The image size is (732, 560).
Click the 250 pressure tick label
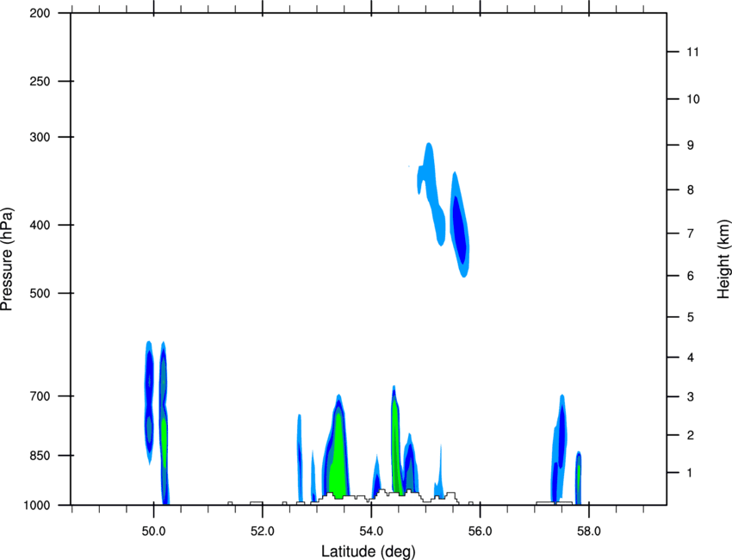pyautogui.click(x=40, y=81)
